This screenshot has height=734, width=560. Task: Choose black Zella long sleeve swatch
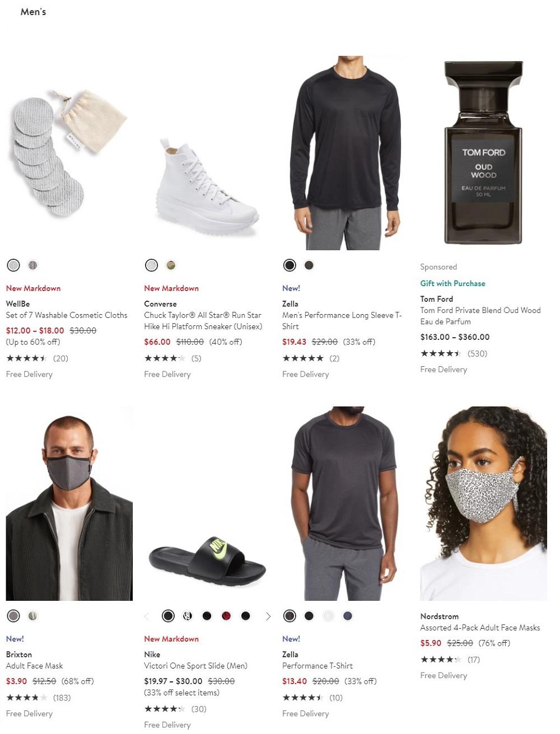tap(290, 265)
